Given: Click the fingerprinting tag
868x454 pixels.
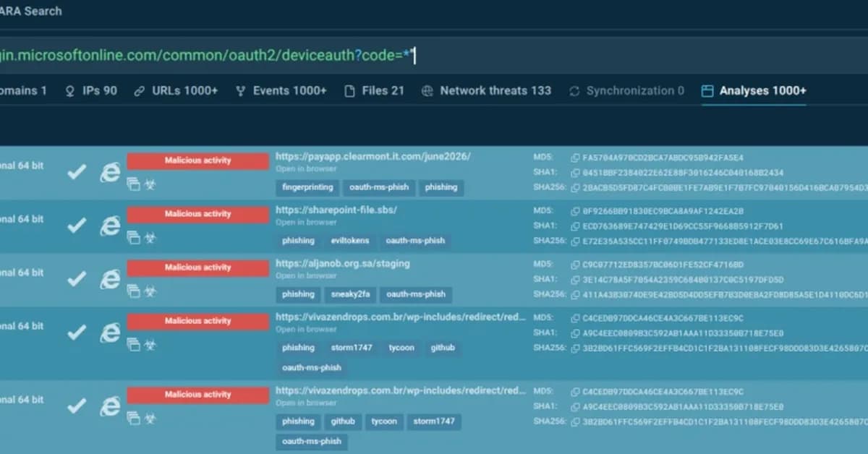Looking at the screenshot, I should pyautogui.click(x=307, y=187).
